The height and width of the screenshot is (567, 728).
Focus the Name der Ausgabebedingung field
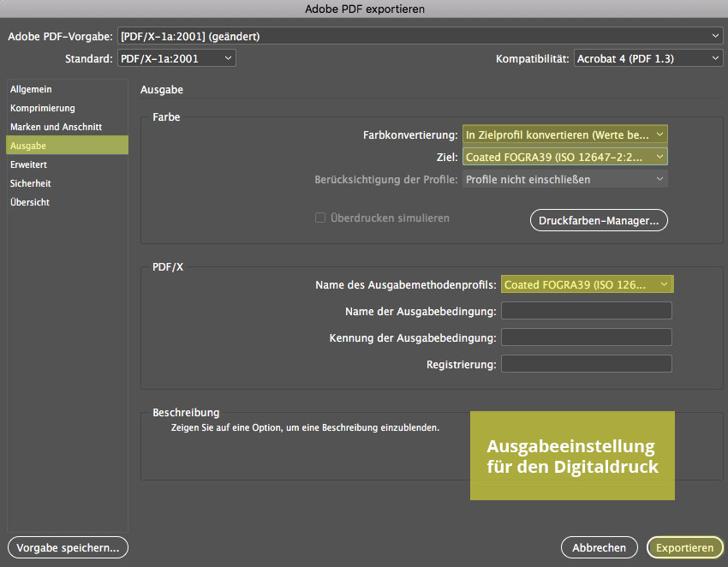click(x=587, y=311)
